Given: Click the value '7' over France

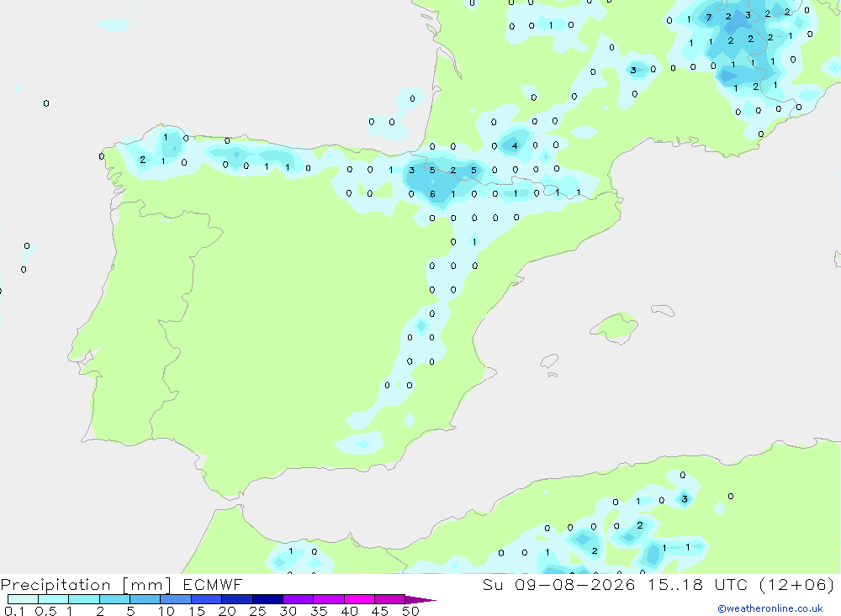Looking at the screenshot, I should (x=708, y=18).
